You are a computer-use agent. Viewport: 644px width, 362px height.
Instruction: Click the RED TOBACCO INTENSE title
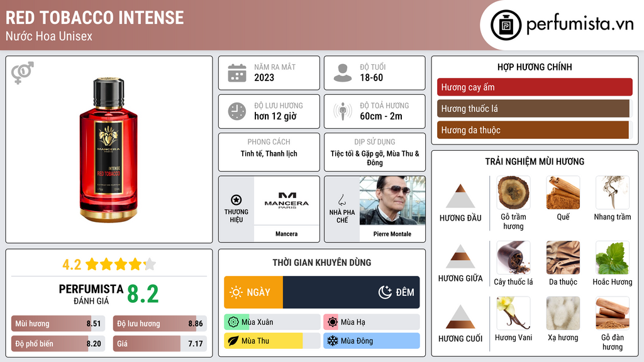(x=95, y=18)
